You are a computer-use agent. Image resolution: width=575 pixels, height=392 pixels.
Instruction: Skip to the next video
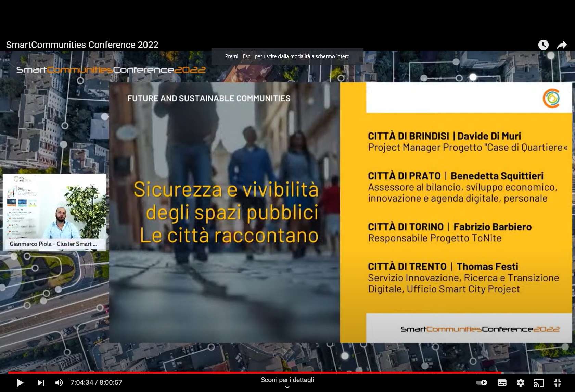41,382
